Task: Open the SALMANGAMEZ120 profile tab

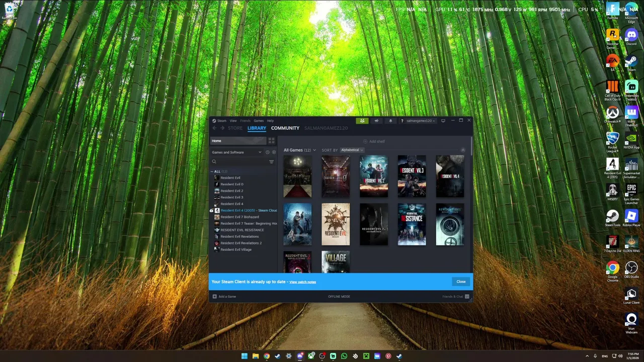Action: pyautogui.click(x=326, y=128)
